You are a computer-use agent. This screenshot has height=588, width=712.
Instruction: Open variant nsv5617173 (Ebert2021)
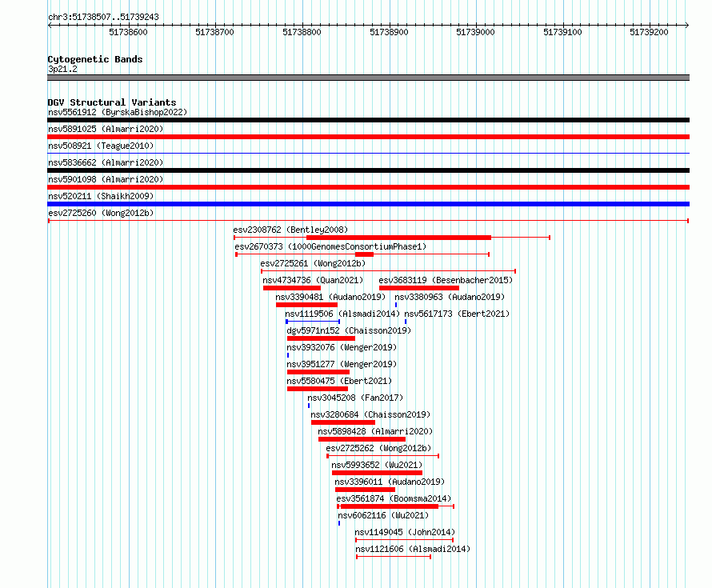click(x=457, y=314)
